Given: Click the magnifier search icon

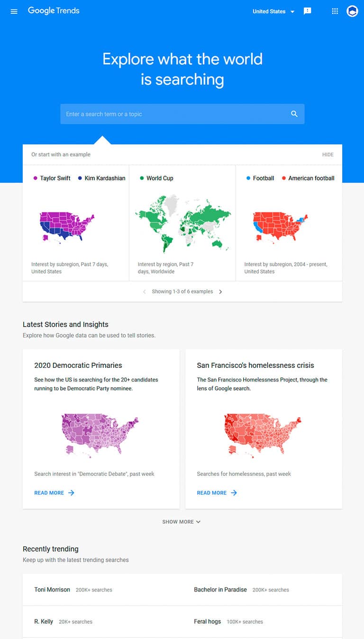Looking at the screenshot, I should click(294, 114).
